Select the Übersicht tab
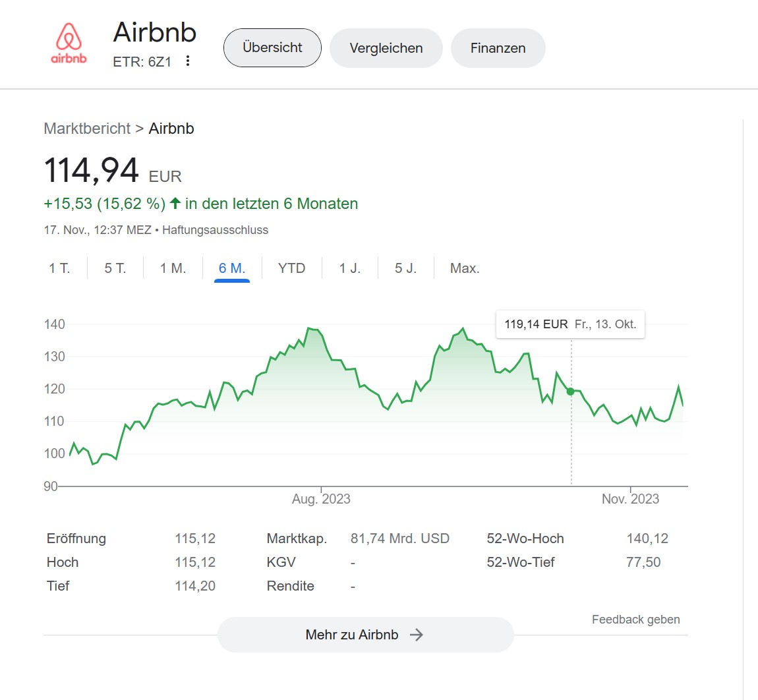 tap(272, 47)
